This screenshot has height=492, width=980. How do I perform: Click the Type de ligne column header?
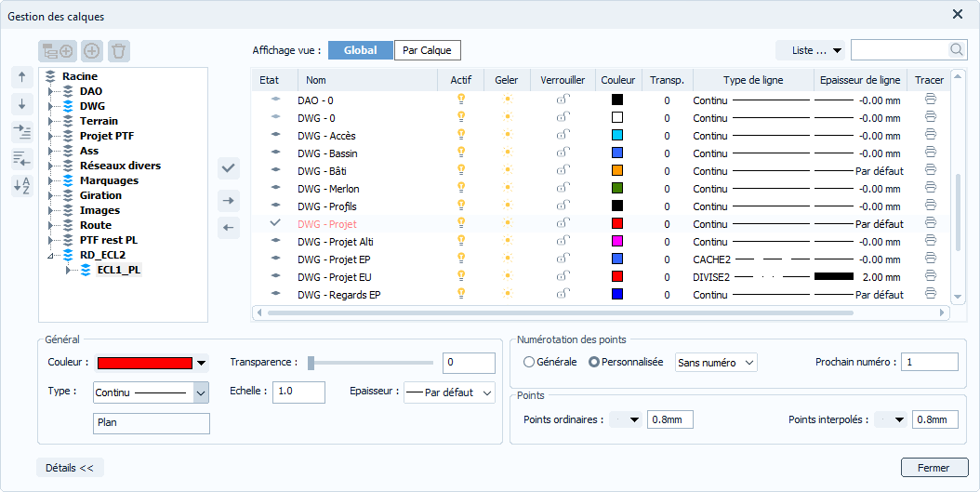point(753,80)
